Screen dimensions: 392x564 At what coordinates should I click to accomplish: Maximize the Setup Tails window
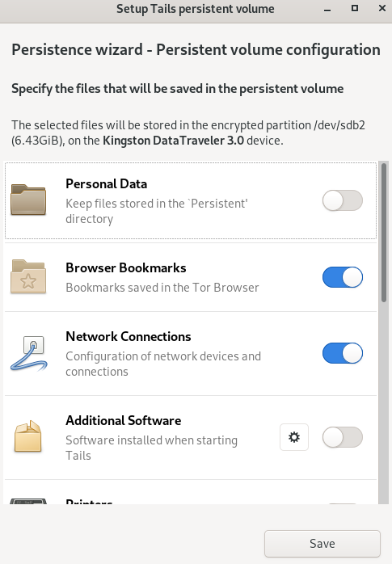(x=355, y=8)
